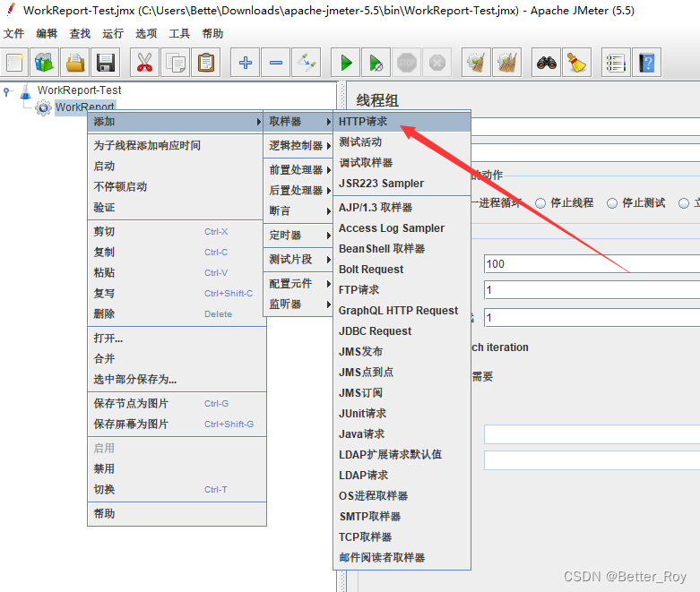The image size is (700, 592).
Task: Open the 文件 menu
Action: [x=13, y=33]
